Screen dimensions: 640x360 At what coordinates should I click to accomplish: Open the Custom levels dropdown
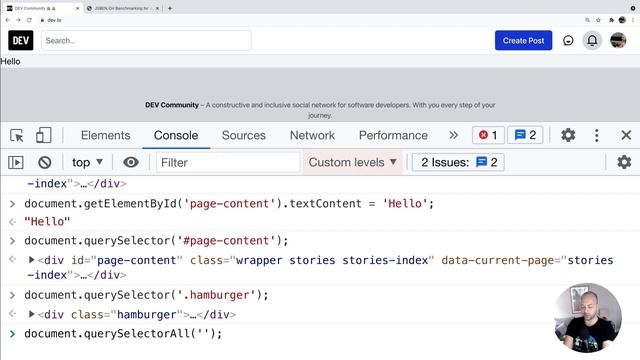(353, 162)
